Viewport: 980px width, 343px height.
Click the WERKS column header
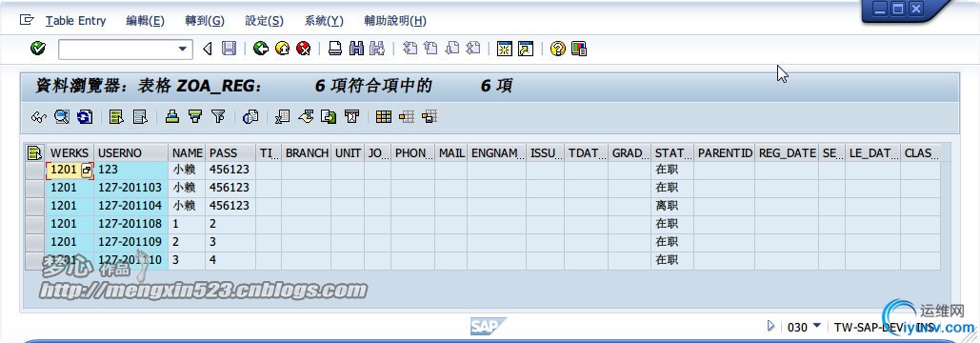(70, 153)
